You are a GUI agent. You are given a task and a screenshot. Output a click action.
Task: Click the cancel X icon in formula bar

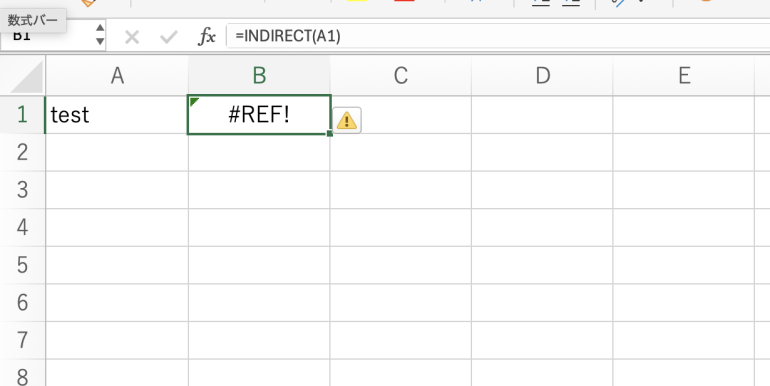tap(132, 37)
